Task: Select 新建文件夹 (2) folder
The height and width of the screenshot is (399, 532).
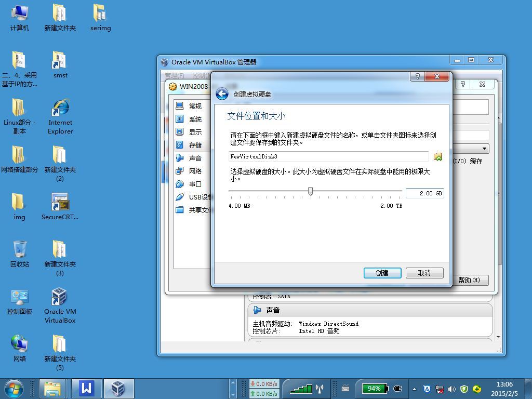Action: coord(60,164)
